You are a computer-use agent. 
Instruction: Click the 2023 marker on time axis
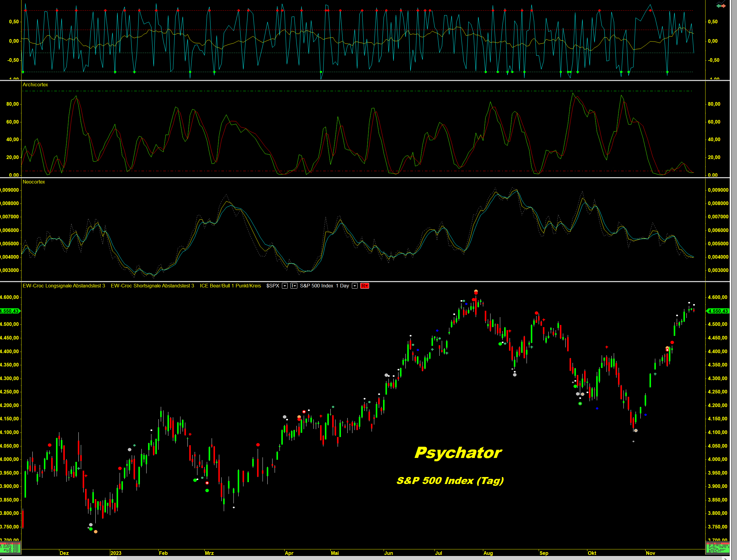pos(116,553)
